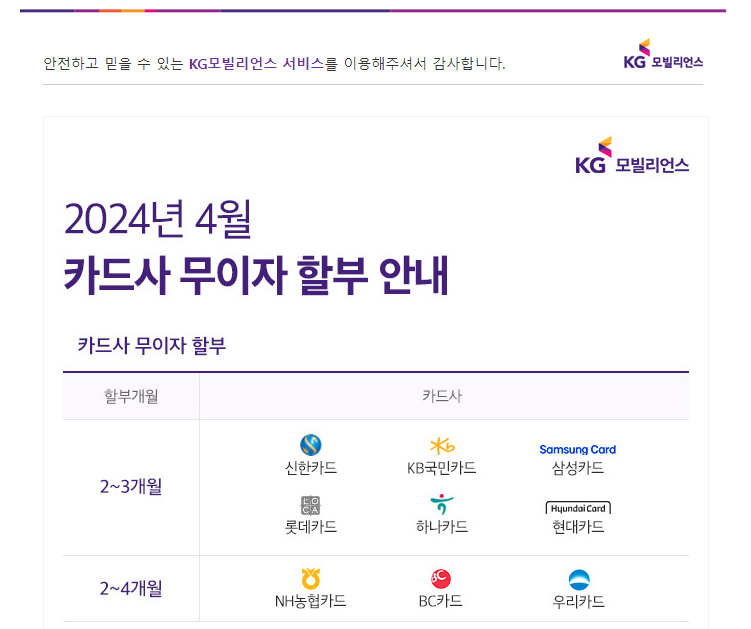Click the Woori Card blue logo

pos(579,580)
